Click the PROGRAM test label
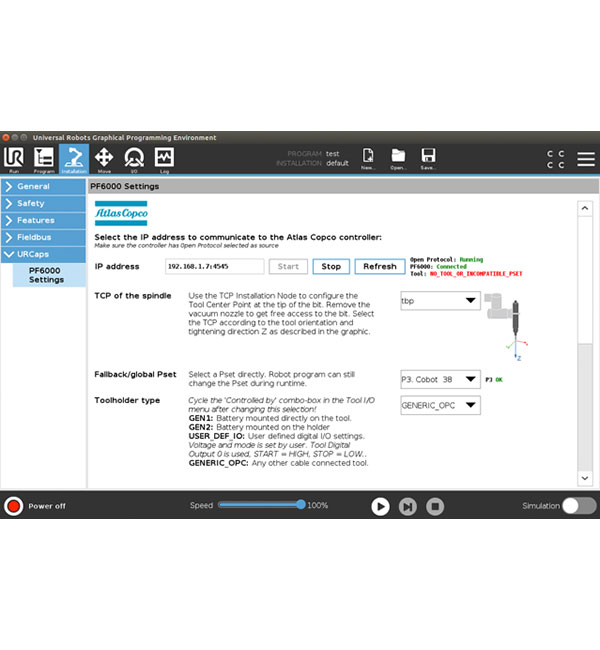Viewport: 600px width, 650px height. click(313, 154)
